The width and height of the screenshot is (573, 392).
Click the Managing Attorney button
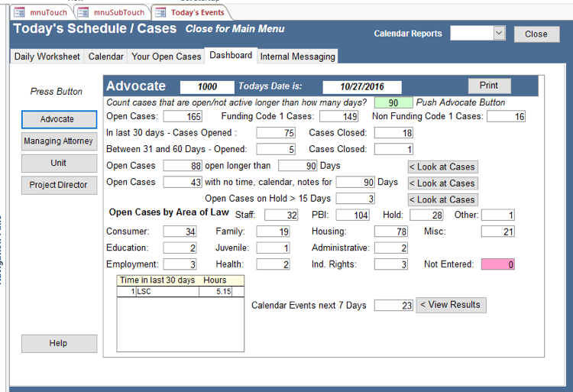point(58,141)
